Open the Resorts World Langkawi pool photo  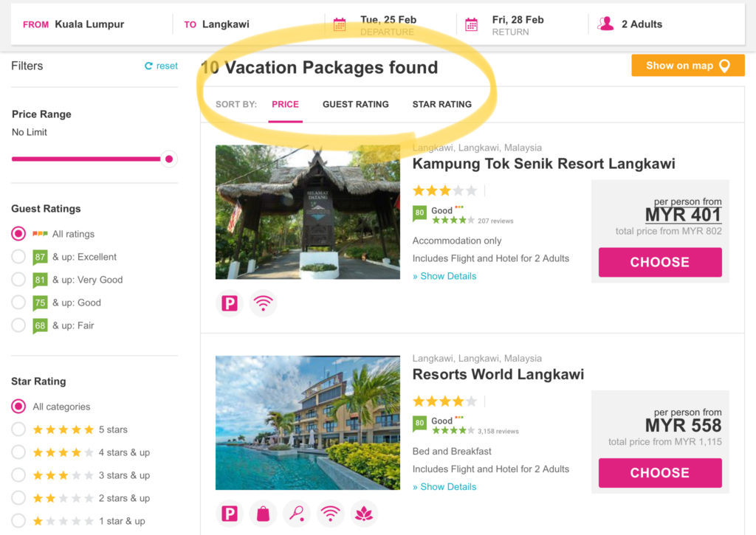coord(308,423)
